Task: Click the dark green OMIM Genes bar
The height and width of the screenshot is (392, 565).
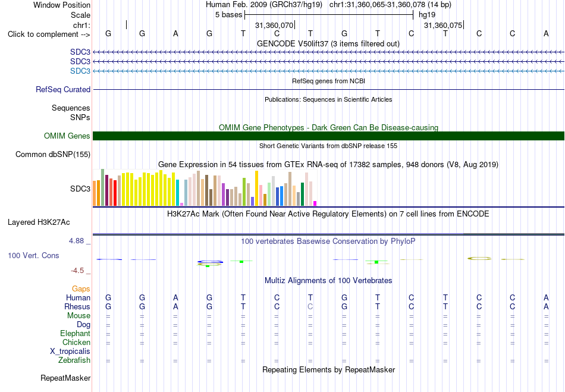Action: pos(328,136)
